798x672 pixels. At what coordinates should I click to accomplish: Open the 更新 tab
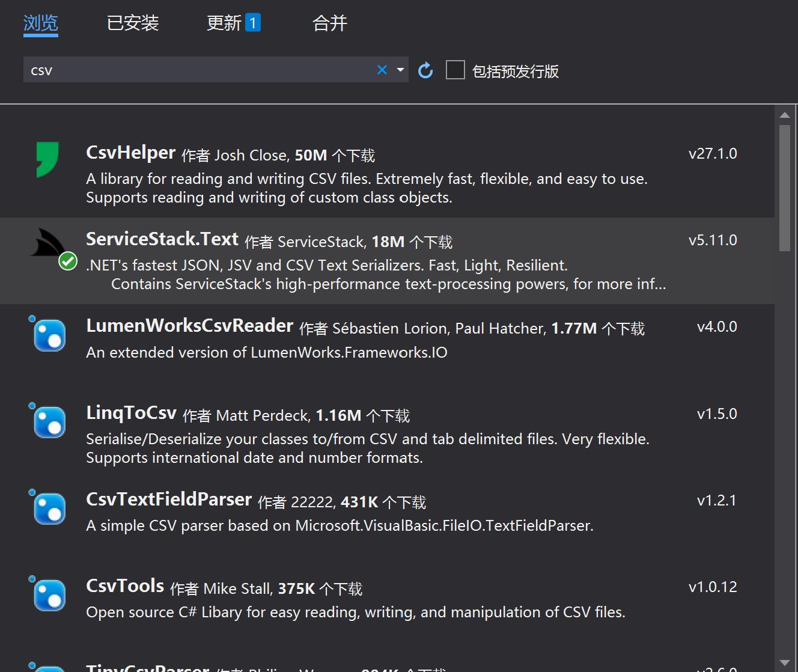[224, 23]
